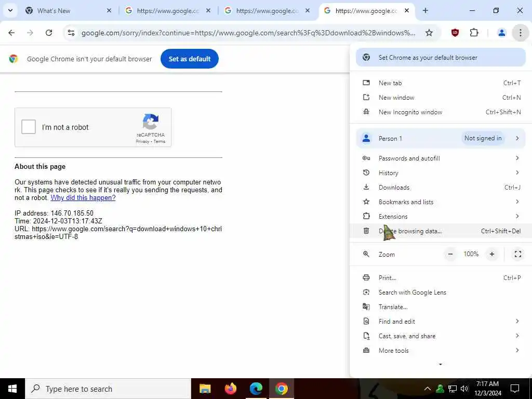532x399 pixels.
Task: Expand Cast, save, and share submenu
Action: coord(441,336)
